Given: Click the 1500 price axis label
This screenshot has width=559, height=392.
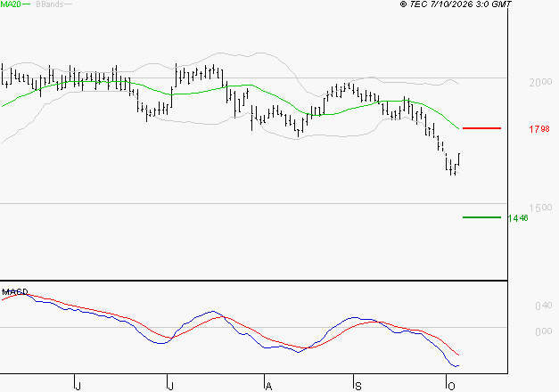Looking at the screenshot, I should 540,208.
